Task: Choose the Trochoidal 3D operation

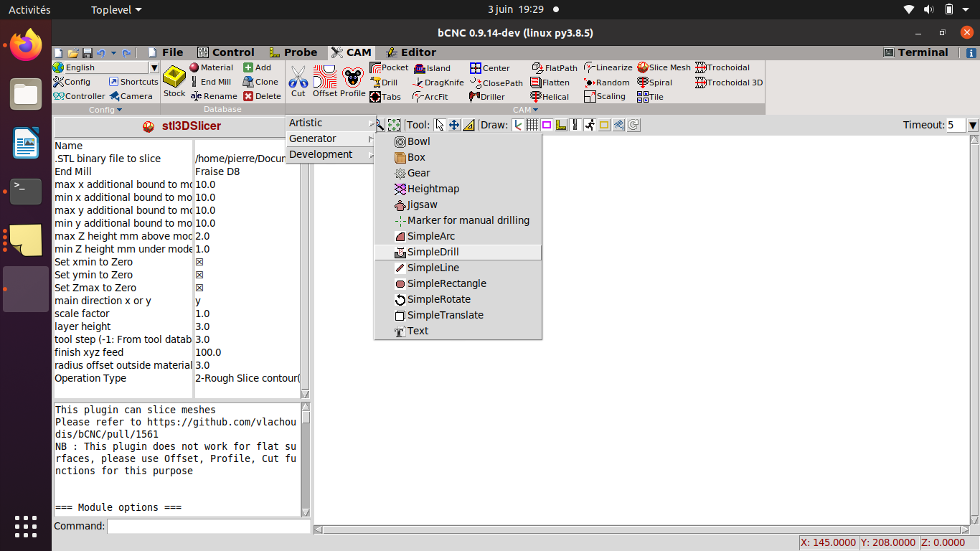Action: coord(728,83)
